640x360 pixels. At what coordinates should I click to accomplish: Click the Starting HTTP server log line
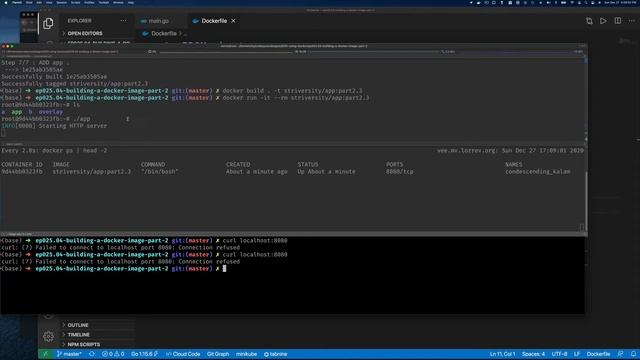pyautogui.click(x=54, y=126)
